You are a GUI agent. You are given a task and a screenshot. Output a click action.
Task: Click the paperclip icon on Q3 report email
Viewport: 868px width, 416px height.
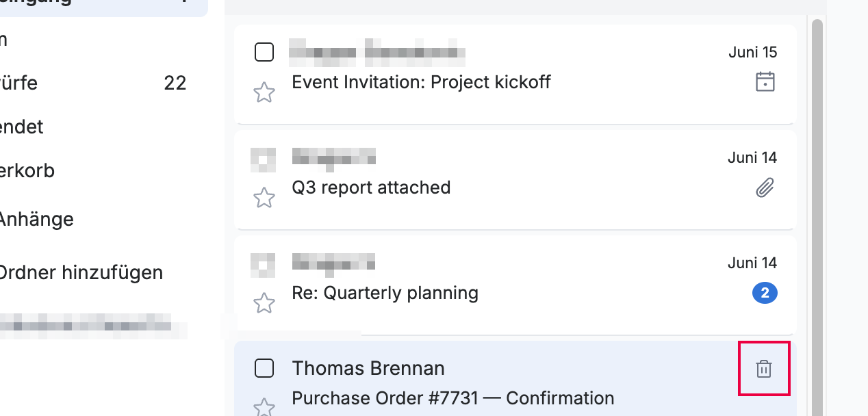(765, 187)
